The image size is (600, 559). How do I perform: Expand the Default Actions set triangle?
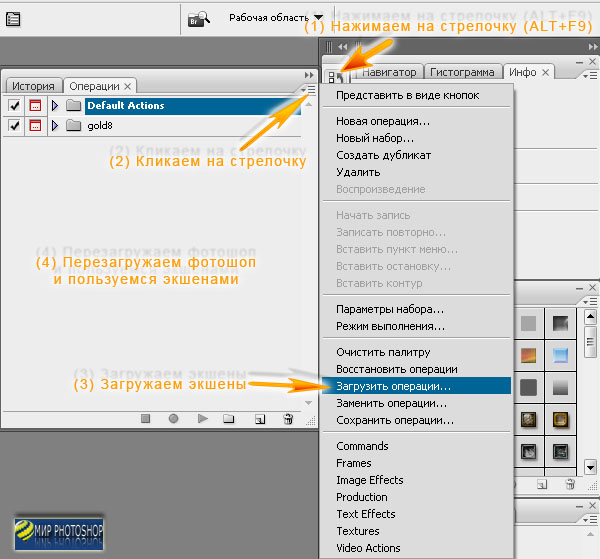click(x=55, y=106)
